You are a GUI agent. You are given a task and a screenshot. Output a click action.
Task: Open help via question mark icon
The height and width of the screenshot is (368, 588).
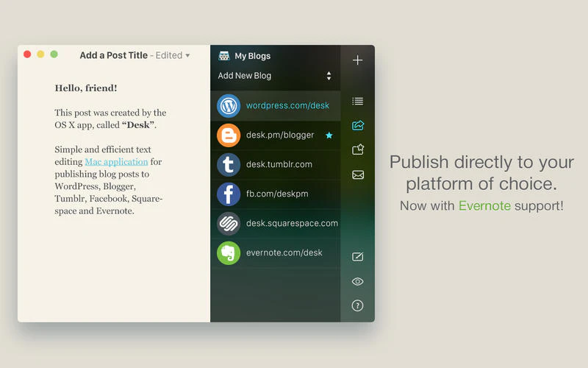click(357, 305)
